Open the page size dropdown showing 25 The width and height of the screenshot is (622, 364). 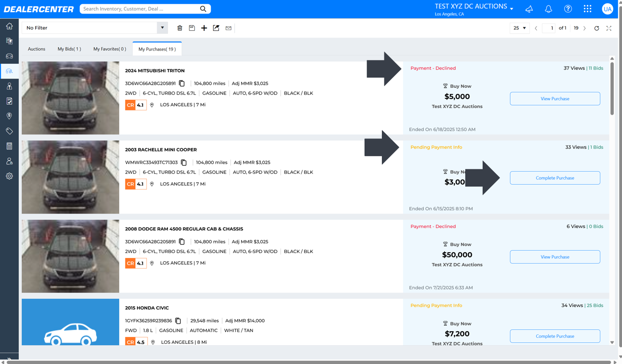519,28
